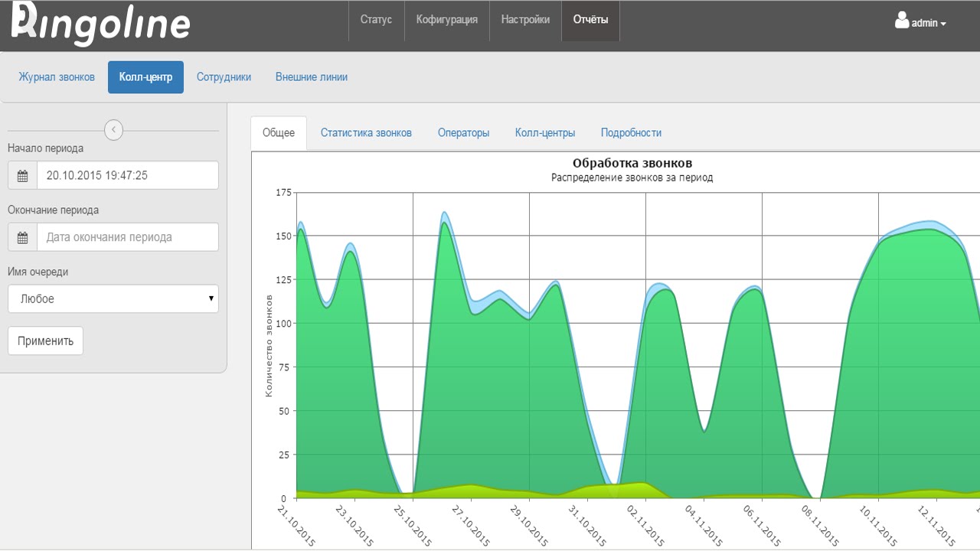Click the Применить button
The width and height of the screenshot is (980, 551).
[x=45, y=341]
